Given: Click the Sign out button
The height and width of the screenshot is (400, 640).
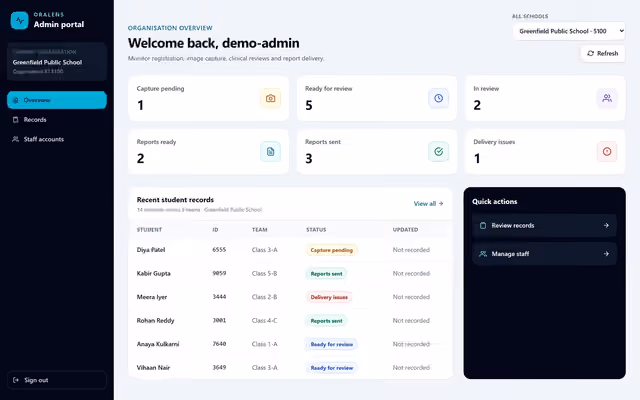Looking at the screenshot, I should 57,380.
